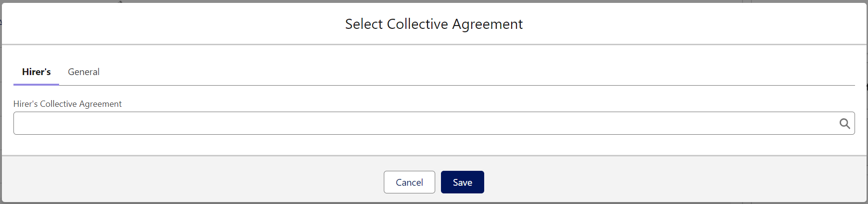This screenshot has height=204, width=868.
Task: Open lookup via the magnifying glass icon
Action: [x=844, y=124]
